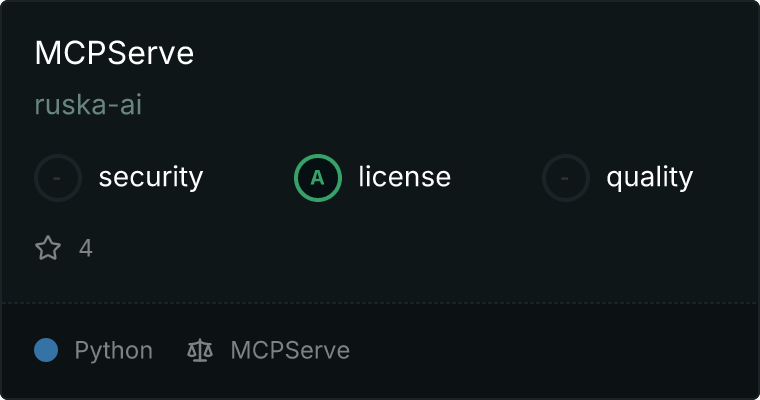Viewport: 760px width, 400px height.
Task: Click the Python language label
Action: pyautogui.click(x=114, y=351)
